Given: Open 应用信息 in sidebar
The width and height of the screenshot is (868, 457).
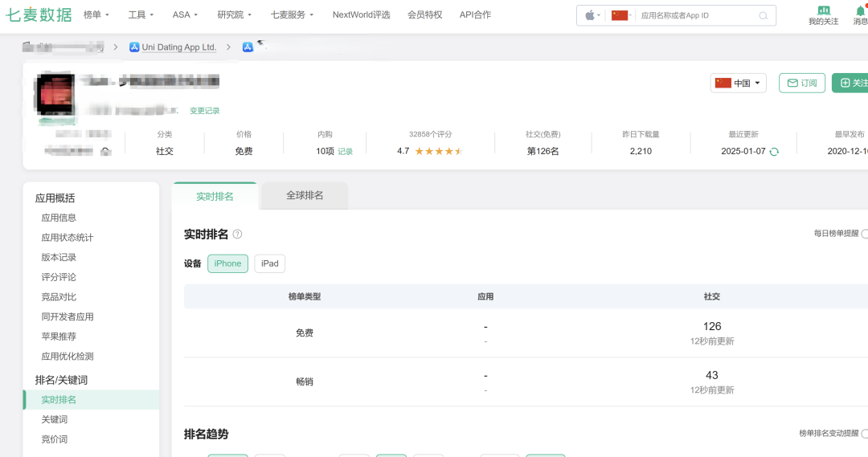Looking at the screenshot, I should point(59,218).
